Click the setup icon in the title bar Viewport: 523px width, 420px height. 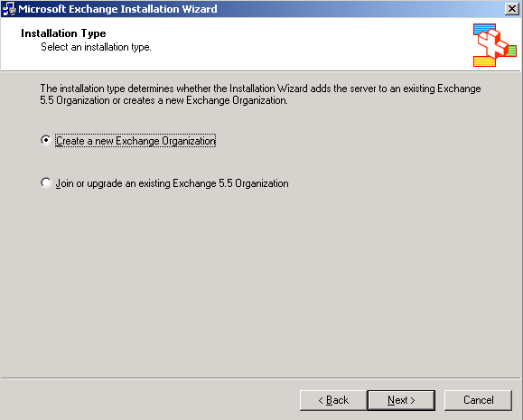(9, 9)
